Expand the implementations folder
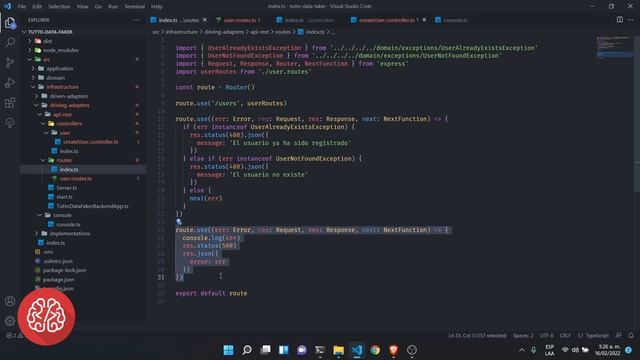The width and height of the screenshot is (640, 360). click(x=37, y=233)
